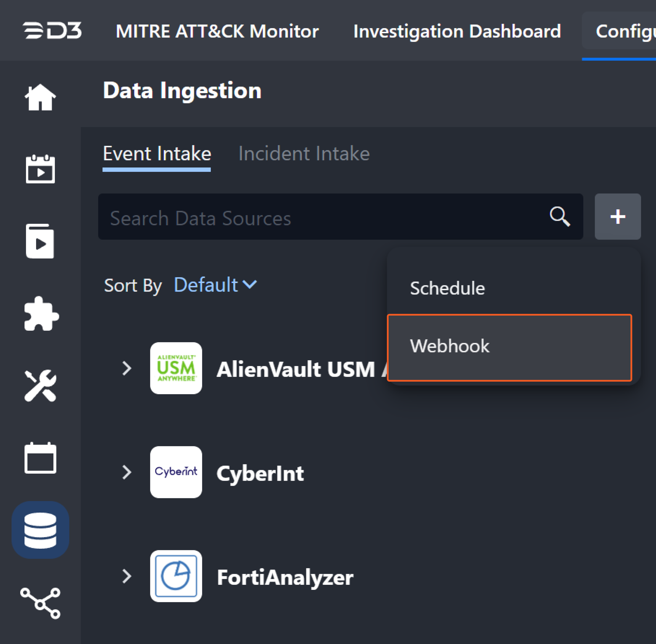The width and height of the screenshot is (656, 644).
Task: Open the home sidebar icon
Action: pyautogui.click(x=40, y=97)
